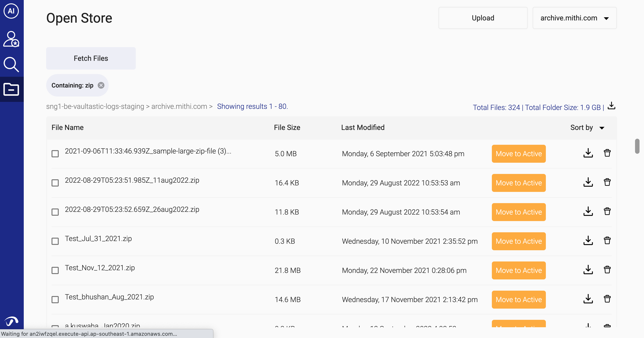Expand the archive.mithi.com domain dropdown
This screenshot has height=338, width=644.
[x=575, y=18]
